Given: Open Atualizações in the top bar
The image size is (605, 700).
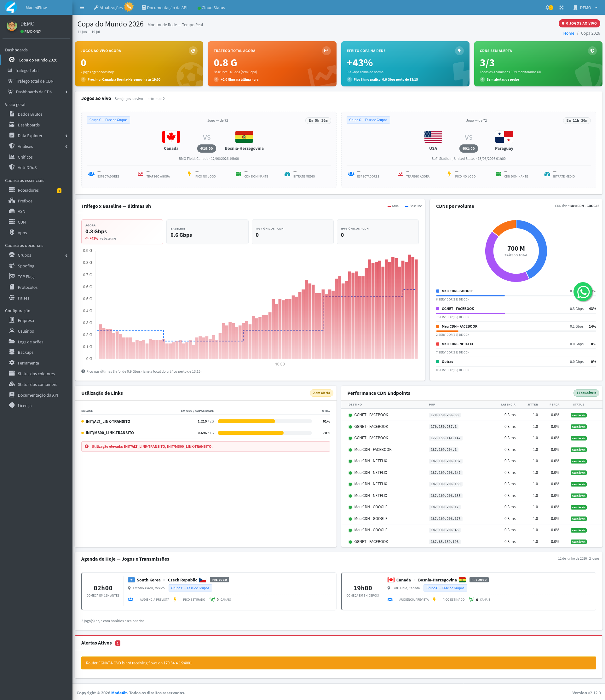Looking at the screenshot, I should 108,8.
